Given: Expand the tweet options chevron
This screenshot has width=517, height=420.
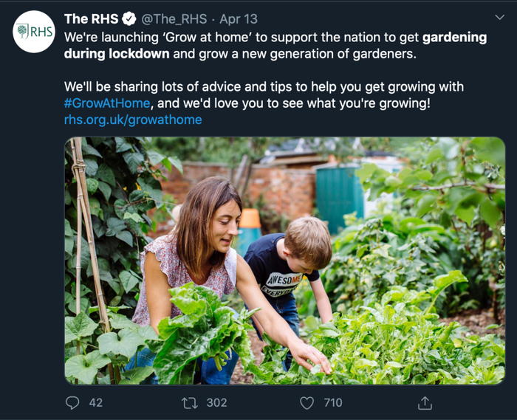Looking at the screenshot, I should [499, 17].
